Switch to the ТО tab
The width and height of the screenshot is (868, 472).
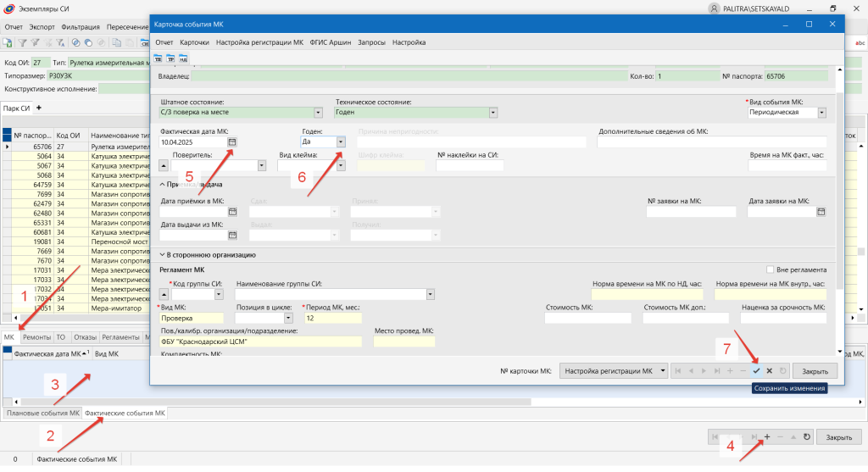pyautogui.click(x=61, y=337)
